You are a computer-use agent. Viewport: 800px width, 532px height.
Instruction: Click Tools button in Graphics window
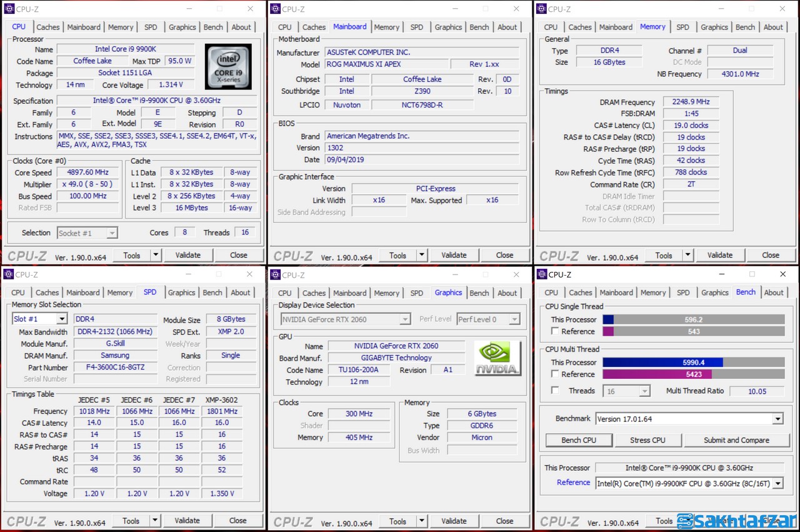click(398, 521)
